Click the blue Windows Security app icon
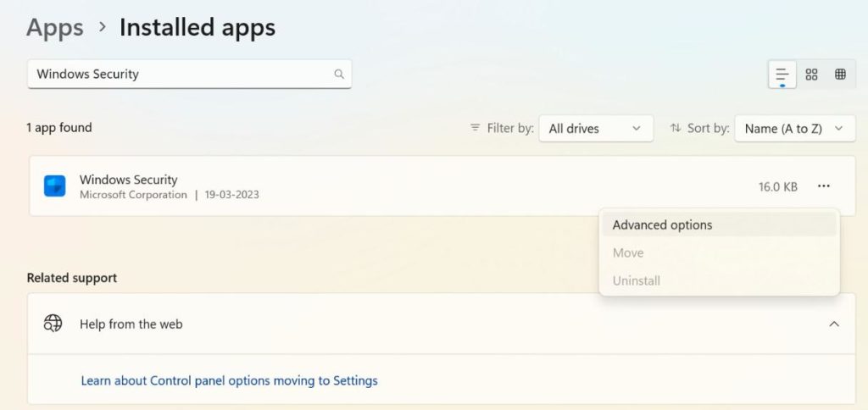 point(55,186)
